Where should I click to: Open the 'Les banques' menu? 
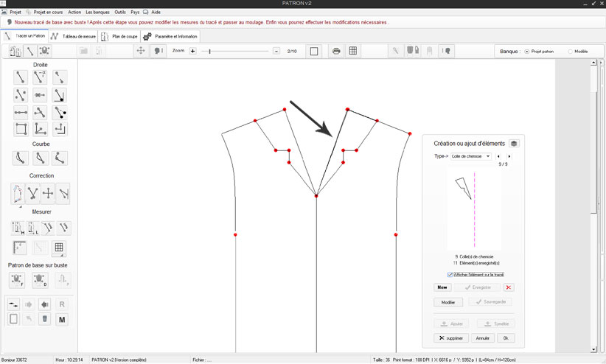(97, 12)
